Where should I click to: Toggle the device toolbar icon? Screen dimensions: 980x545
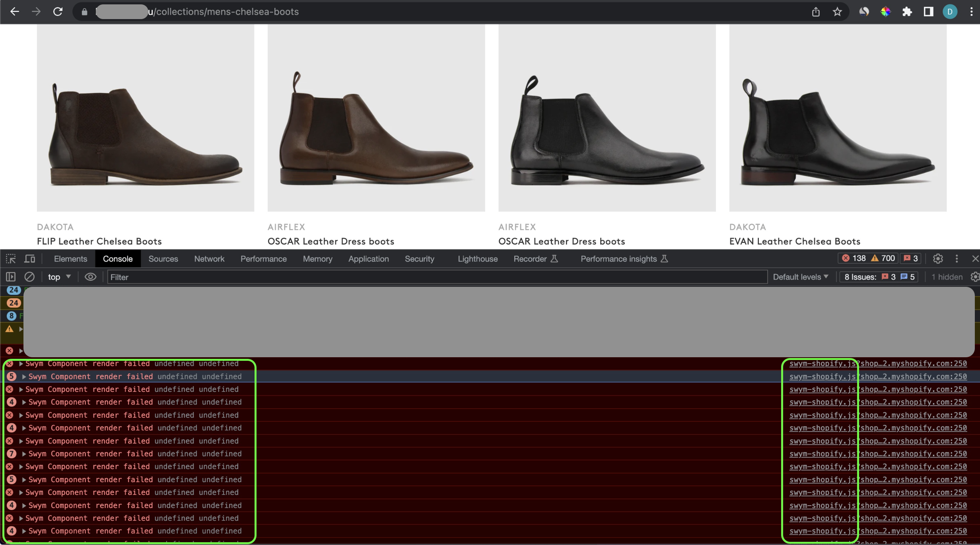coord(30,259)
